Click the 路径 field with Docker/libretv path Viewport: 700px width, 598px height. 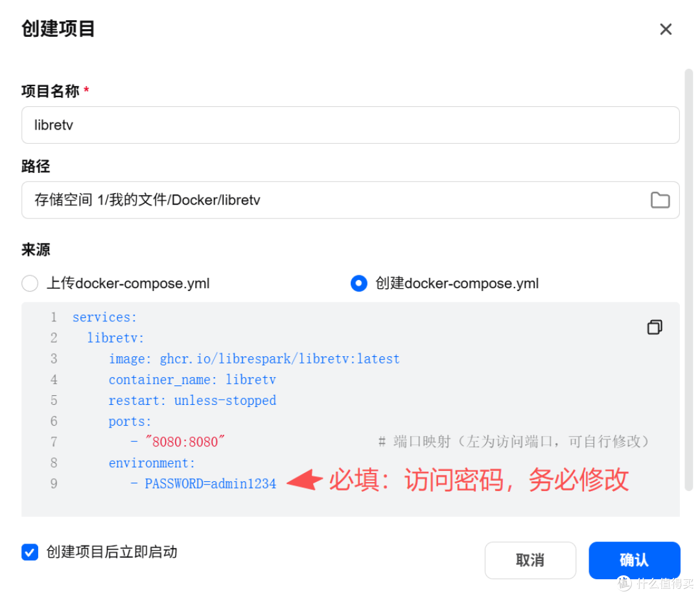tap(351, 200)
